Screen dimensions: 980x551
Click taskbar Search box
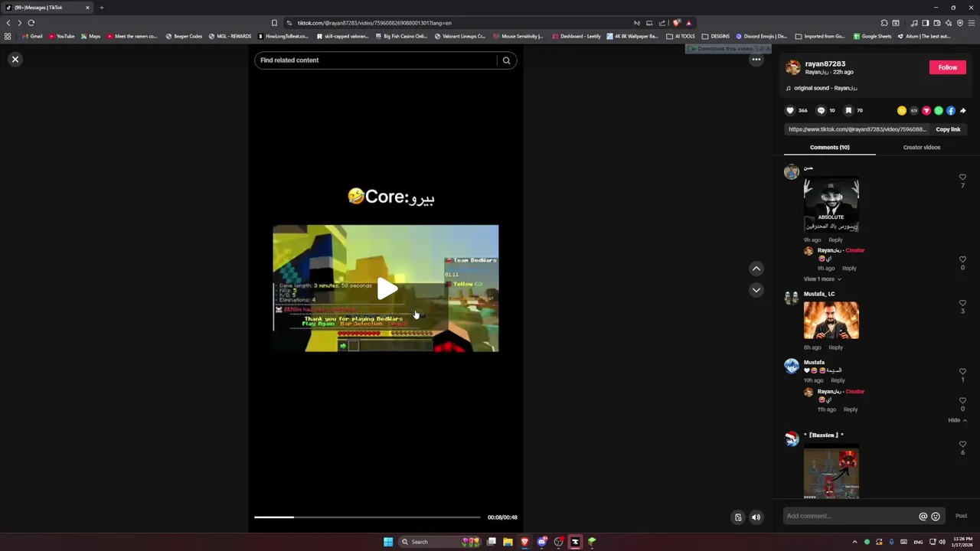click(439, 542)
